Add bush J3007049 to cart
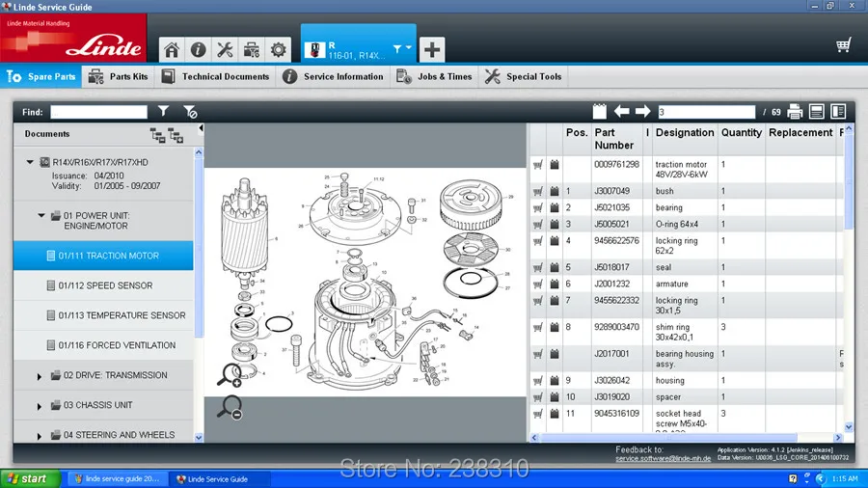The image size is (868, 488). click(537, 191)
